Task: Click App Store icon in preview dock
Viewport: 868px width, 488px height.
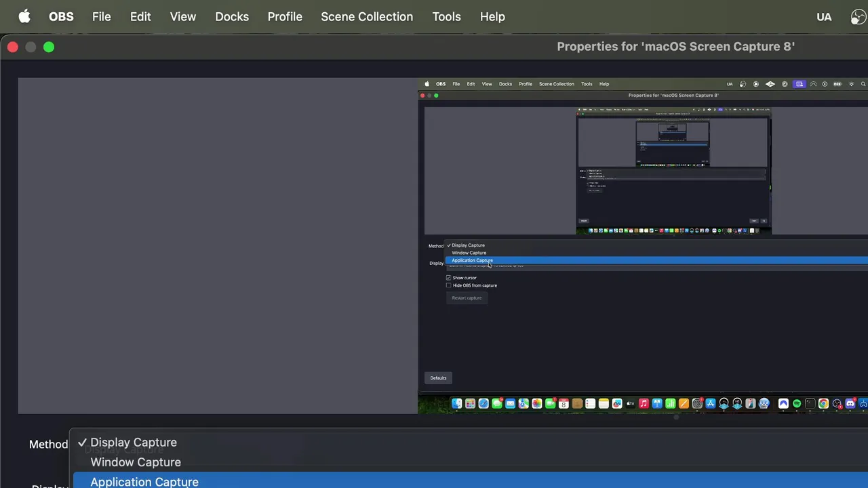Action: 710,403
